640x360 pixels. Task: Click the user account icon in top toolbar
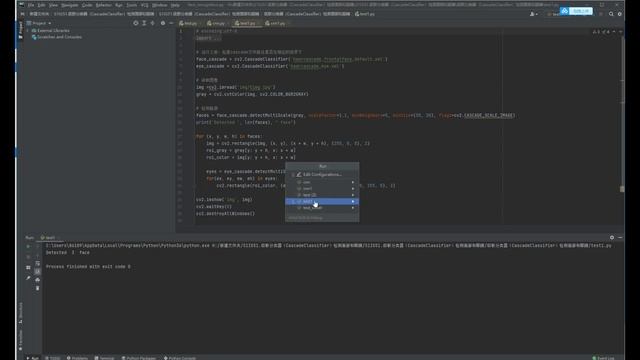coord(533,14)
